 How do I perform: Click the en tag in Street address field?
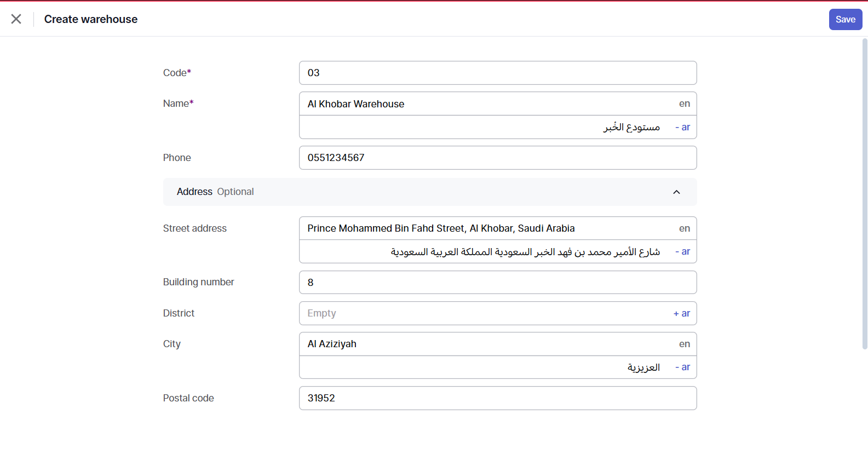coord(685,228)
